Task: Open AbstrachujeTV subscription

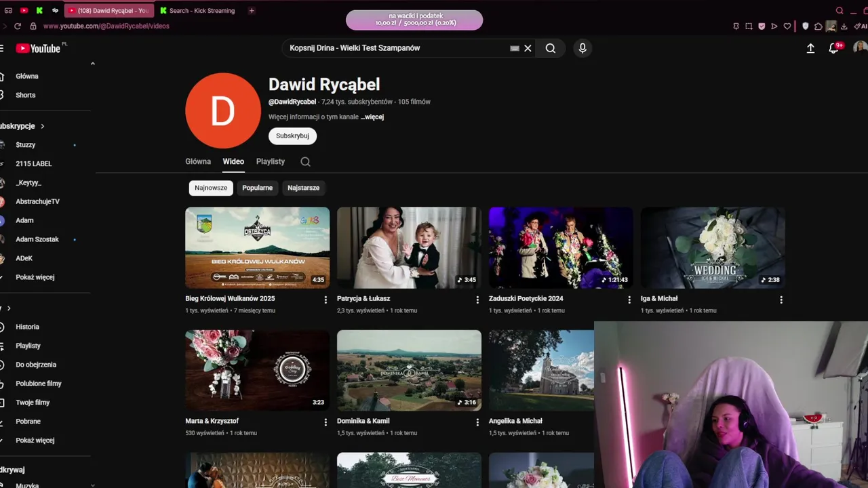Action: click(x=37, y=201)
